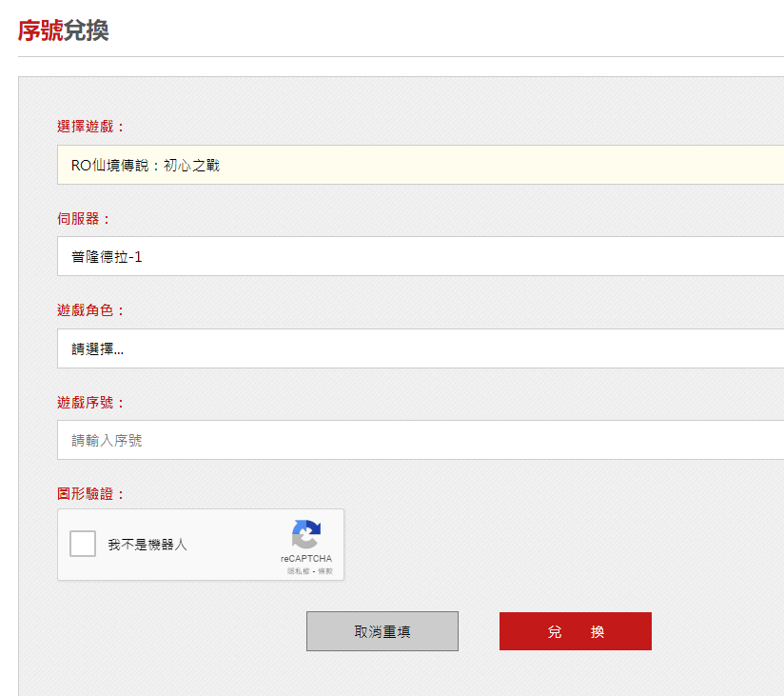The height and width of the screenshot is (696, 784).
Task: Click the 圖形驗證 section label
Action: pyautogui.click(x=90, y=493)
